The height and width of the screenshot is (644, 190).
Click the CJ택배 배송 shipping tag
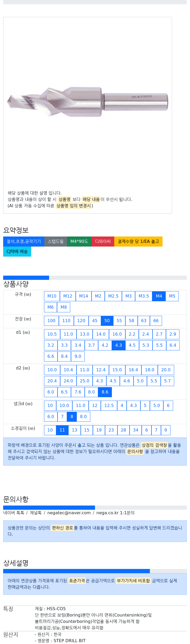(17, 251)
